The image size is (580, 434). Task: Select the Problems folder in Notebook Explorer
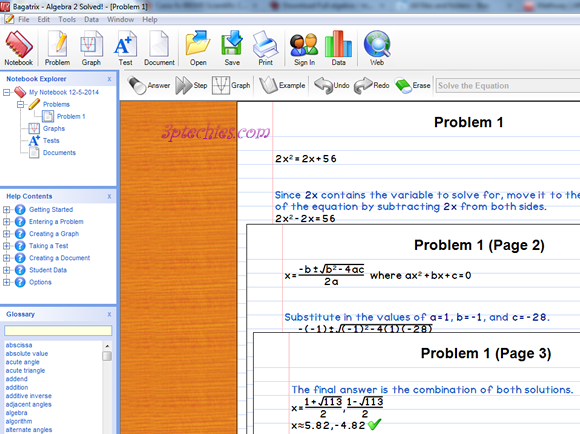coord(56,104)
